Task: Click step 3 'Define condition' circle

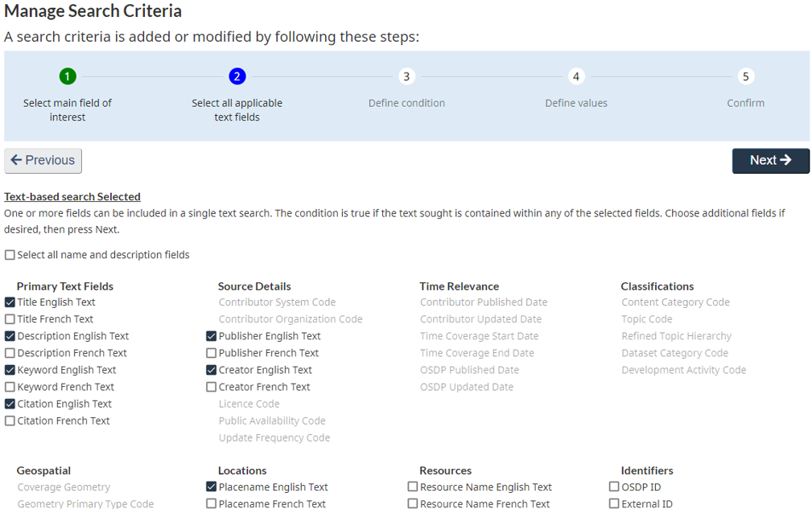Action: click(x=406, y=76)
